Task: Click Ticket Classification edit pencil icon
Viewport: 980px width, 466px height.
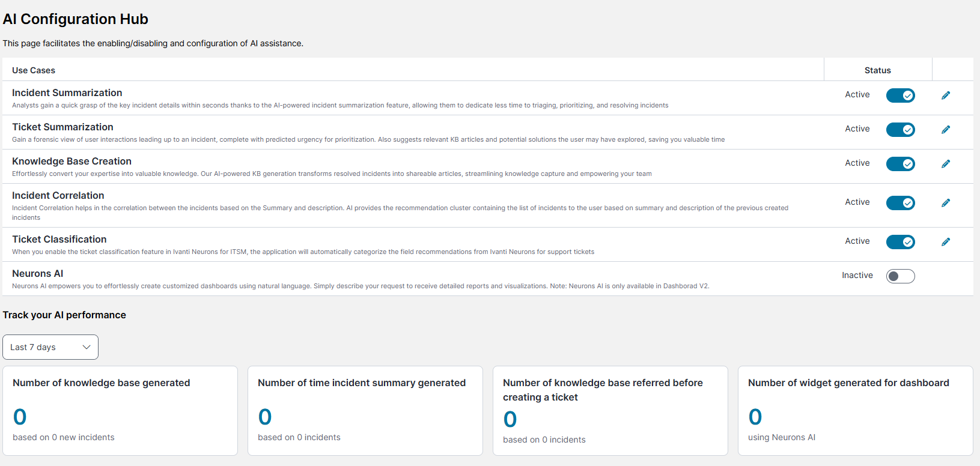Action: click(946, 242)
